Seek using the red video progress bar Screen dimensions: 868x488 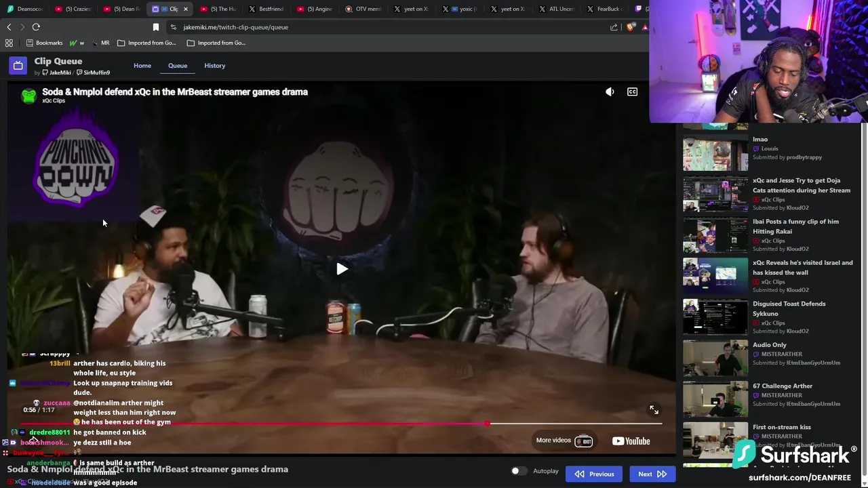click(342, 424)
